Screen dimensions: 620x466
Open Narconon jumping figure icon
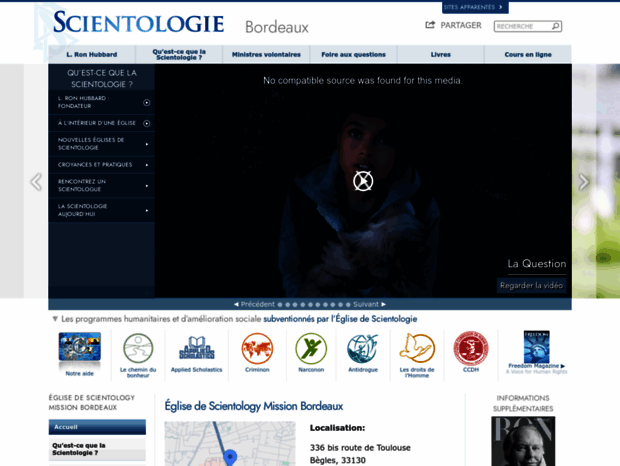click(311, 348)
